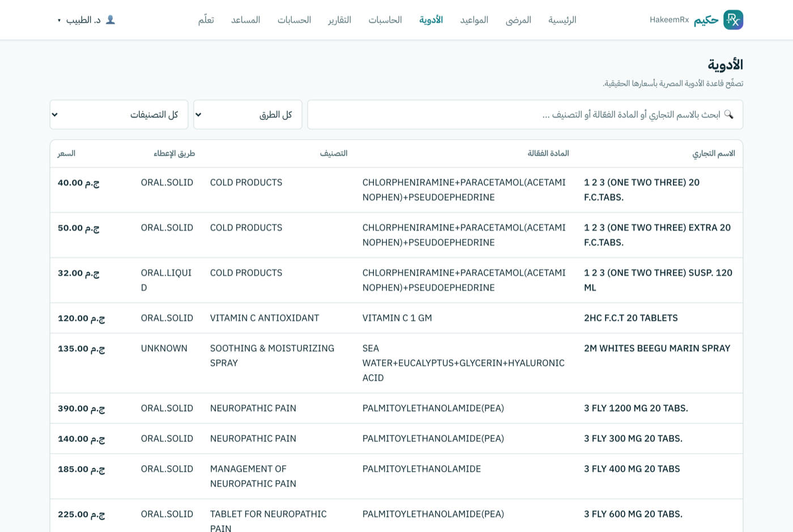Click the HakeemRx Rx logo icon
The height and width of the screenshot is (532, 793).
coord(733,20)
